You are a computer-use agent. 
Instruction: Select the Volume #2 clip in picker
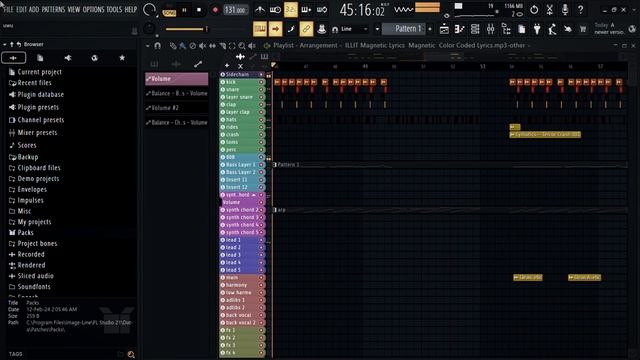pos(176,108)
